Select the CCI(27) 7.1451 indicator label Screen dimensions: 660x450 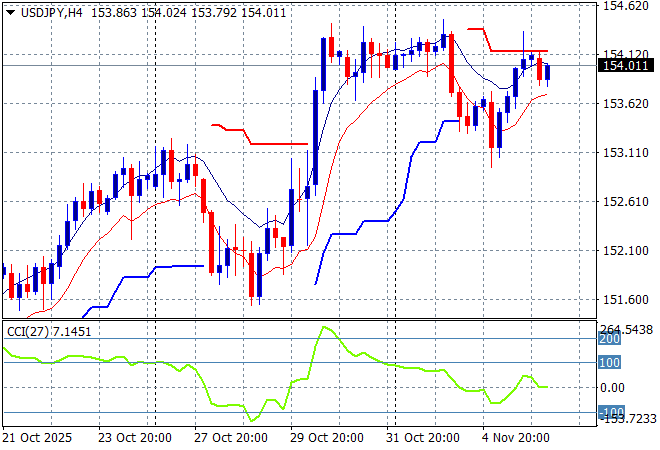pos(49,332)
